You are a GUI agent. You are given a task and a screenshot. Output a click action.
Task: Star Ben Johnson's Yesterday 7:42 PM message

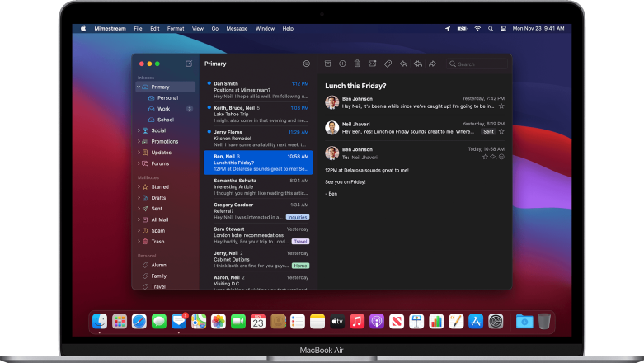coord(501,106)
